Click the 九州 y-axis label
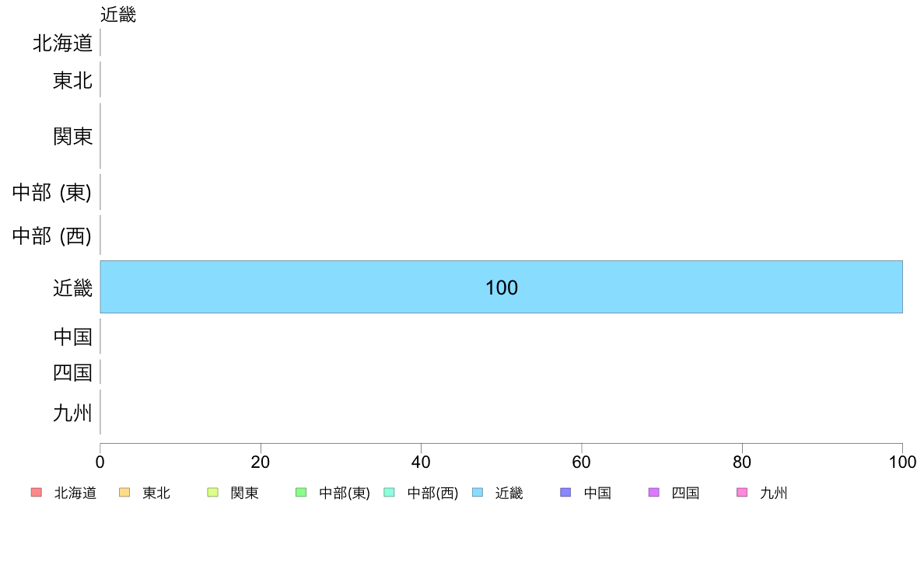 [72, 413]
